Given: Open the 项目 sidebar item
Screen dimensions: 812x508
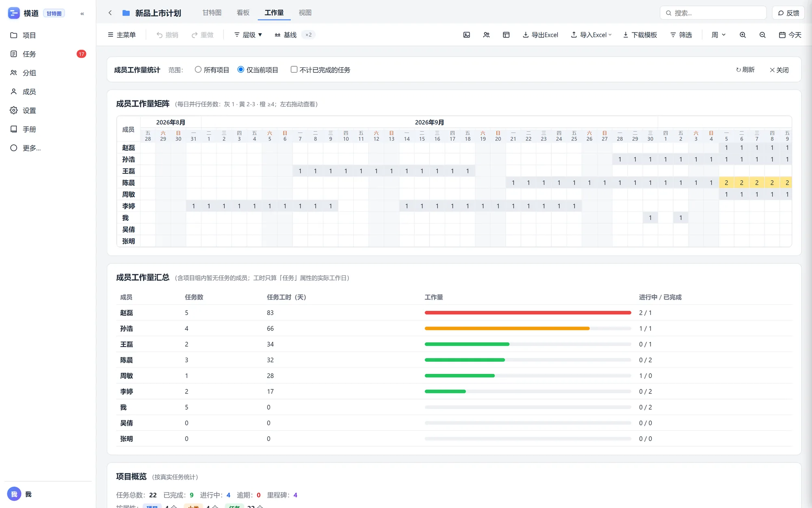Looking at the screenshot, I should [x=48, y=35].
